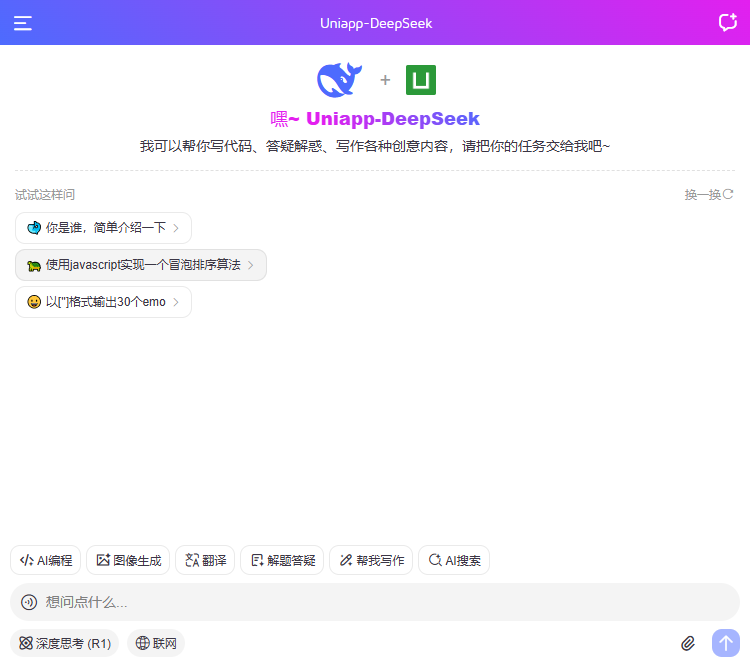Open the hamburger sidebar menu

click(23, 23)
